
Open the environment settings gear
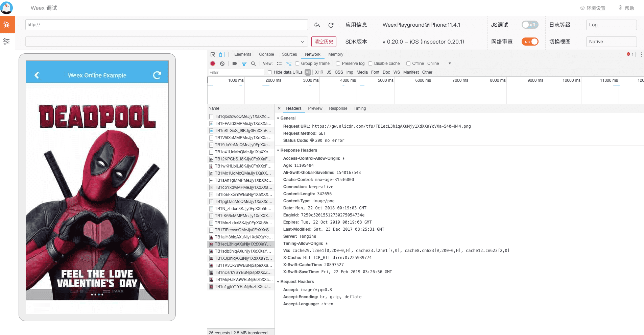[593, 8]
